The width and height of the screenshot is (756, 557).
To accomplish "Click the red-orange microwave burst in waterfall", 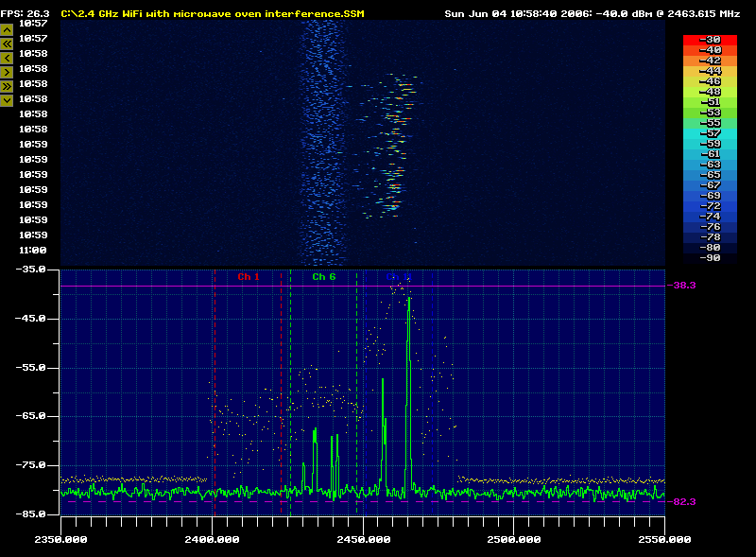I will pos(393,145).
